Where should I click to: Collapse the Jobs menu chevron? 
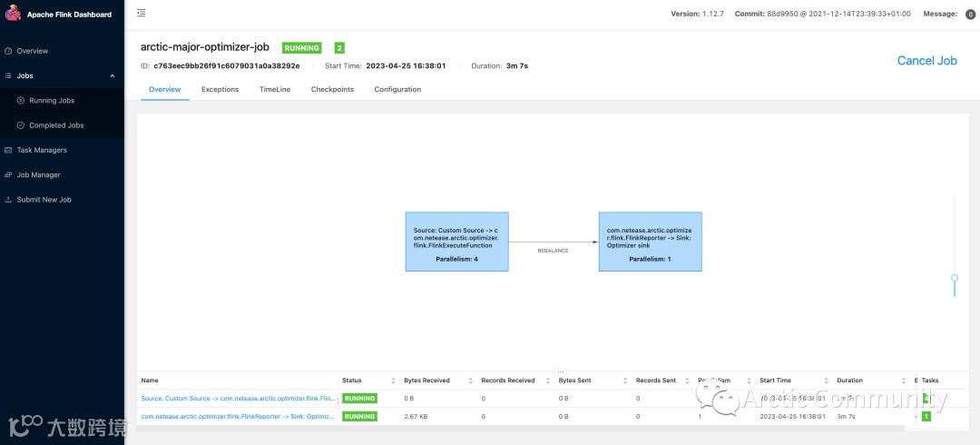(x=113, y=75)
